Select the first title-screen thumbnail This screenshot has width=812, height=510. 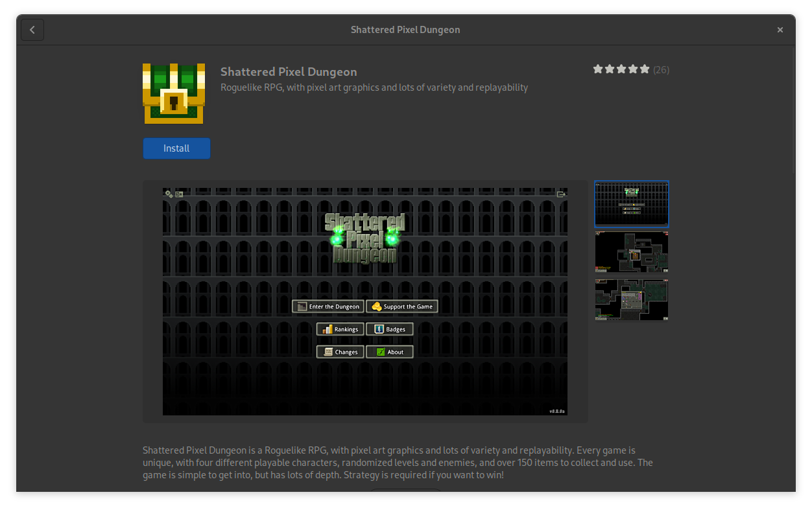tap(632, 203)
